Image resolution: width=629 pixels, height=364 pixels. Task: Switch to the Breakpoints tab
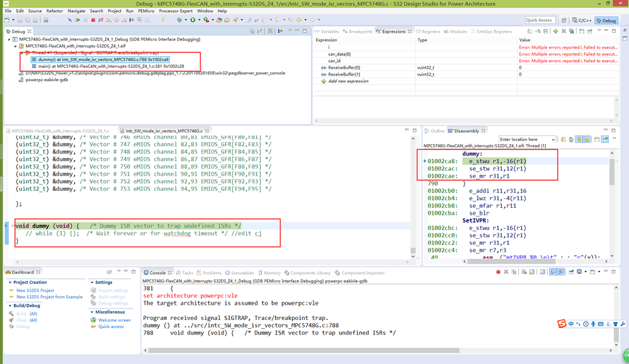pos(358,31)
